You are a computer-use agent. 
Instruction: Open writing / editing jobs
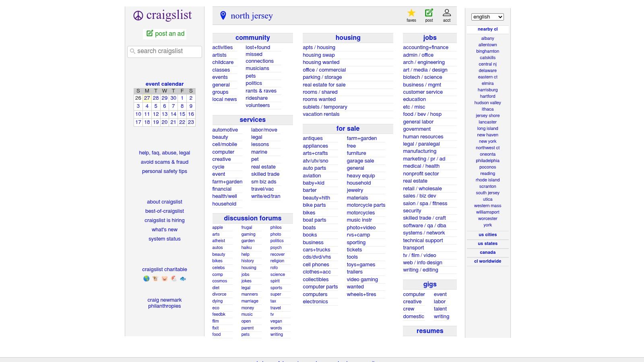(x=420, y=270)
